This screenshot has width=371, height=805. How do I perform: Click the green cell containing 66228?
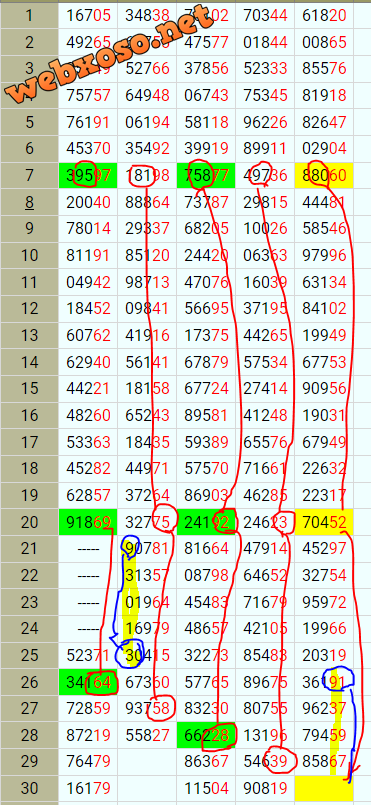pos(206,736)
